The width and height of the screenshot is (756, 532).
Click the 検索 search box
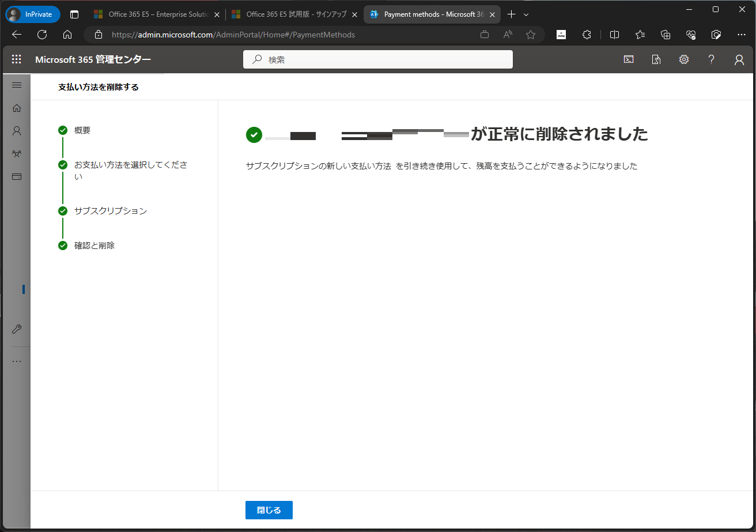(378, 59)
